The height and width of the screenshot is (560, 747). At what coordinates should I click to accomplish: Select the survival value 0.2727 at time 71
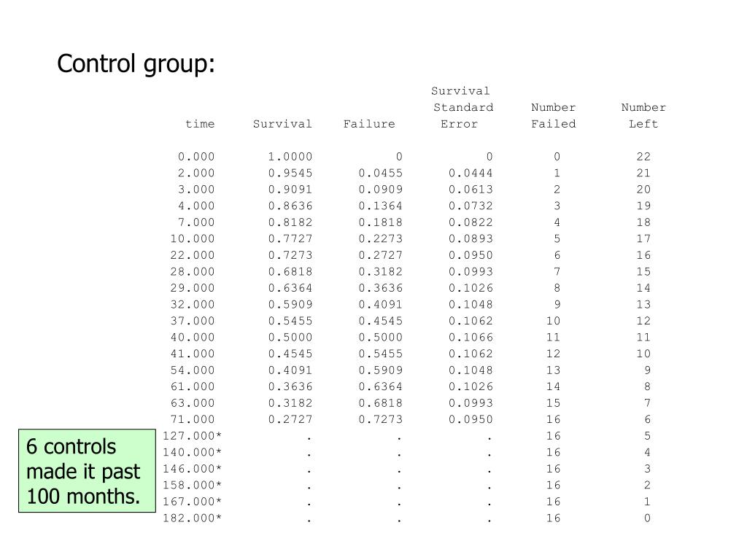290,419
